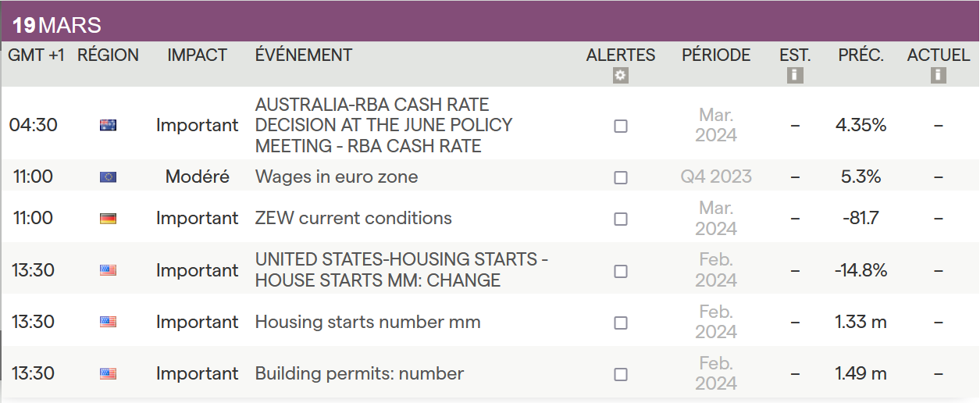Open the Building permits: number event
The width and height of the screenshot is (980, 403).
[359, 374]
